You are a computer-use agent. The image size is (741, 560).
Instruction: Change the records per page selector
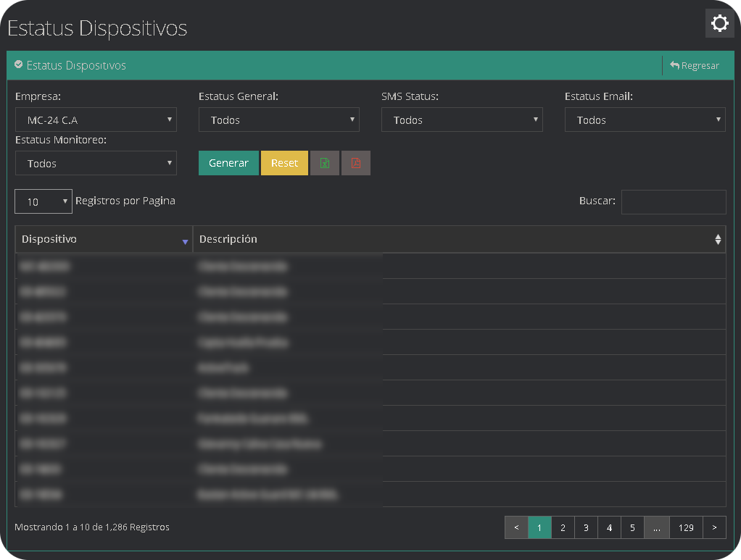pyautogui.click(x=44, y=202)
